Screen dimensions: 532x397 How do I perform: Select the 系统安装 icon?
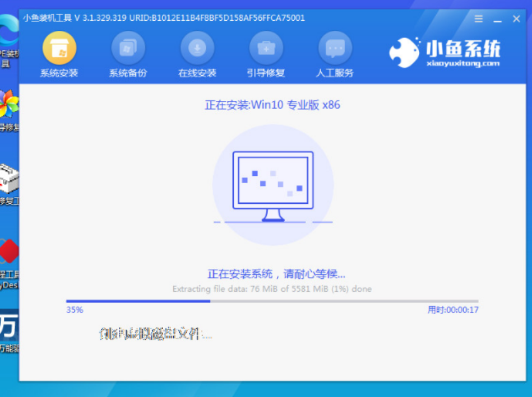click(59, 48)
